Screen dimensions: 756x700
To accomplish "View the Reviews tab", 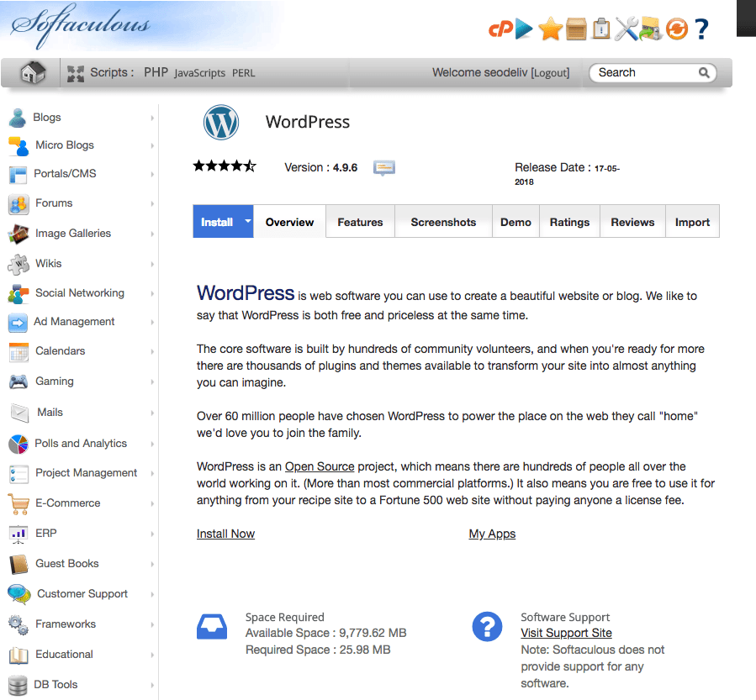I will (x=633, y=222).
